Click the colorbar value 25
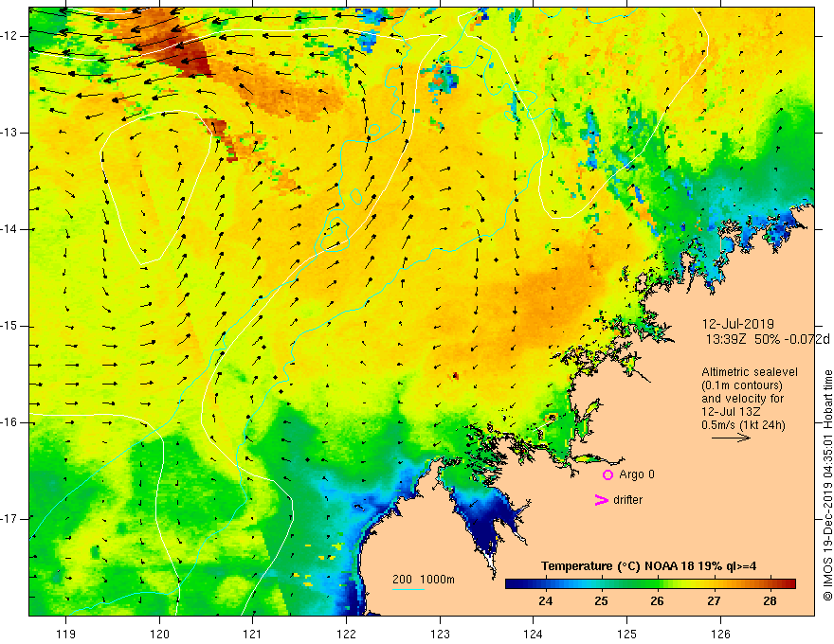 602,601
